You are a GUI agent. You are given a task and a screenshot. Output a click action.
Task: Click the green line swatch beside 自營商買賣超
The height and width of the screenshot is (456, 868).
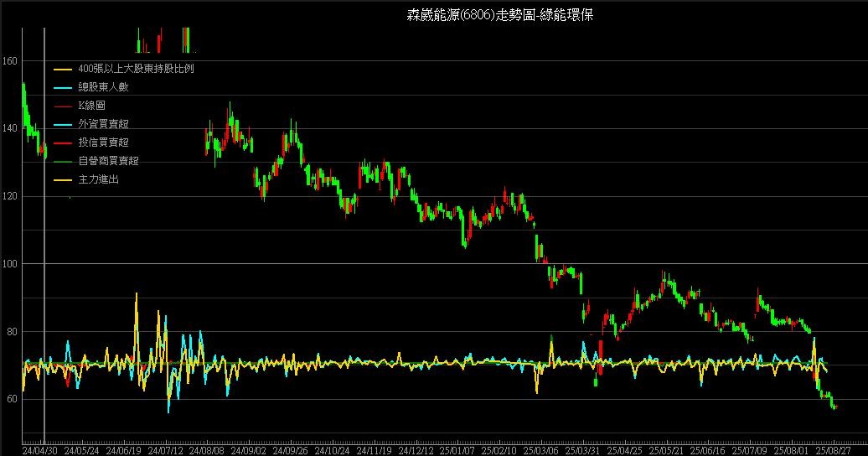(x=63, y=162)
